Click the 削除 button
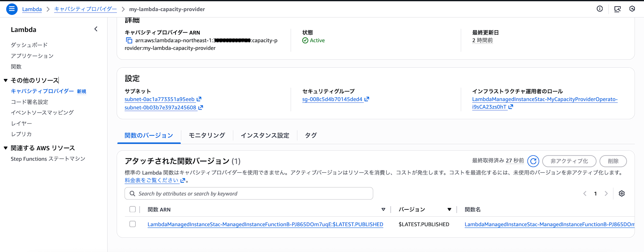 click(613, 161)
